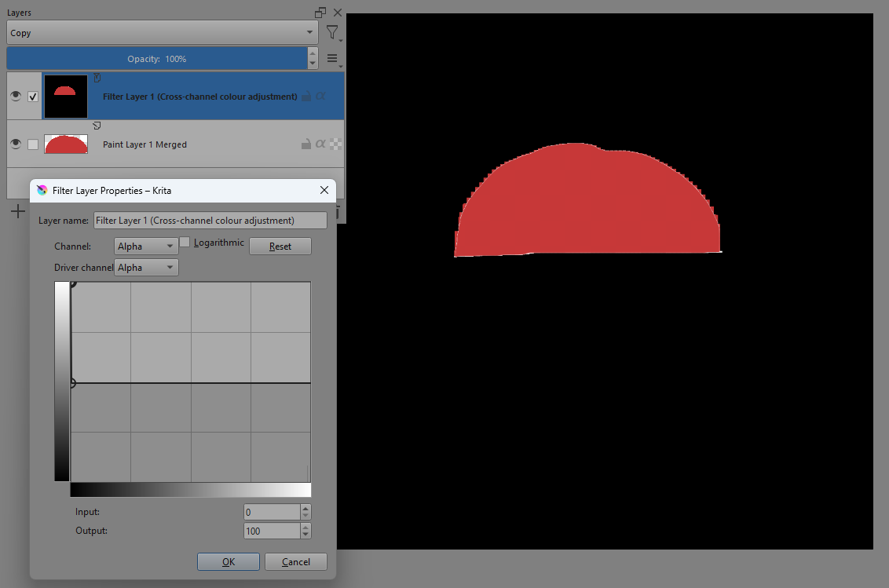Toggle alpha lock checker icon on Paint Layer 1 Merged
889x588 pixels.
tap(336, 144)
